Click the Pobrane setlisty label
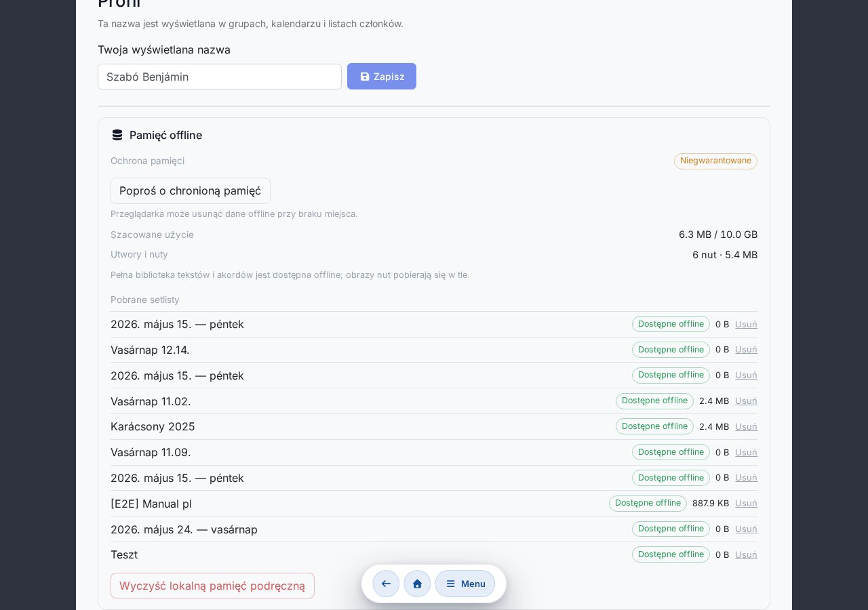The image size is (868, 610). (145, 300)
